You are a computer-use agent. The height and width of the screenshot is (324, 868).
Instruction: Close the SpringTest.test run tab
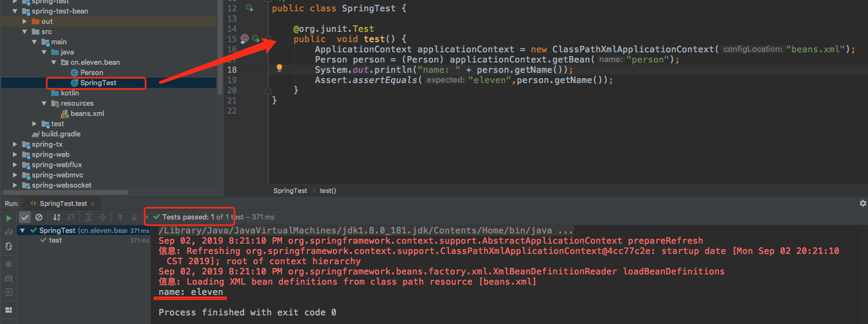click(x=93, y=204)
